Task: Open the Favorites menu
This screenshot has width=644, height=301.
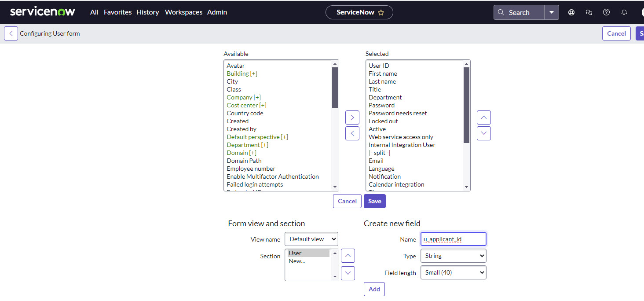Action: click(117, 12)
